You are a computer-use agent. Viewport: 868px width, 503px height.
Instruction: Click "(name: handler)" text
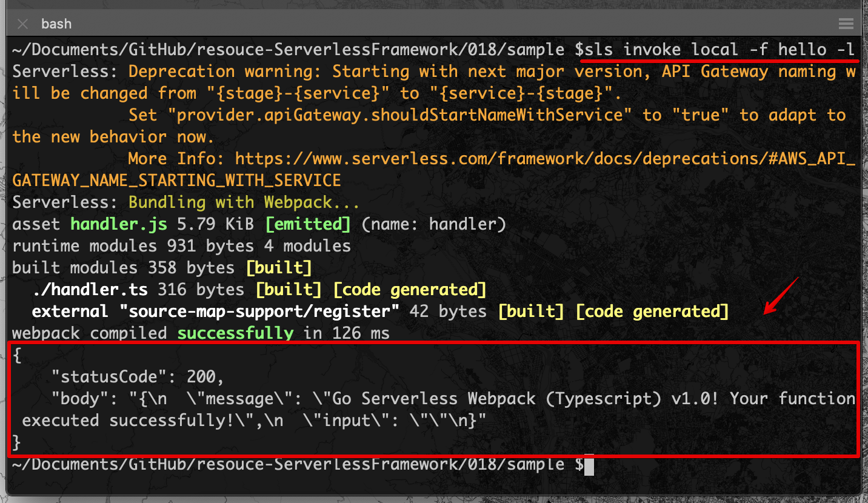[433, 224]
